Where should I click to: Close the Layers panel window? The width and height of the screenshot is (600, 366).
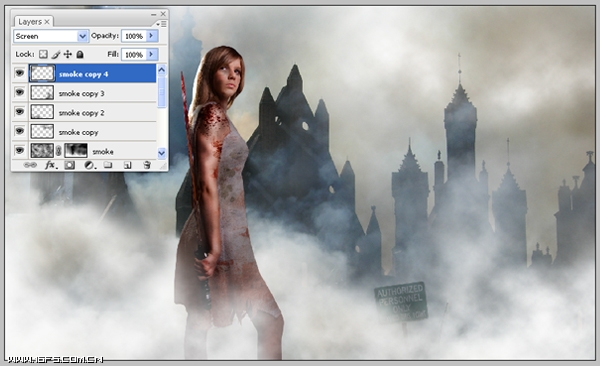[163, 14]
